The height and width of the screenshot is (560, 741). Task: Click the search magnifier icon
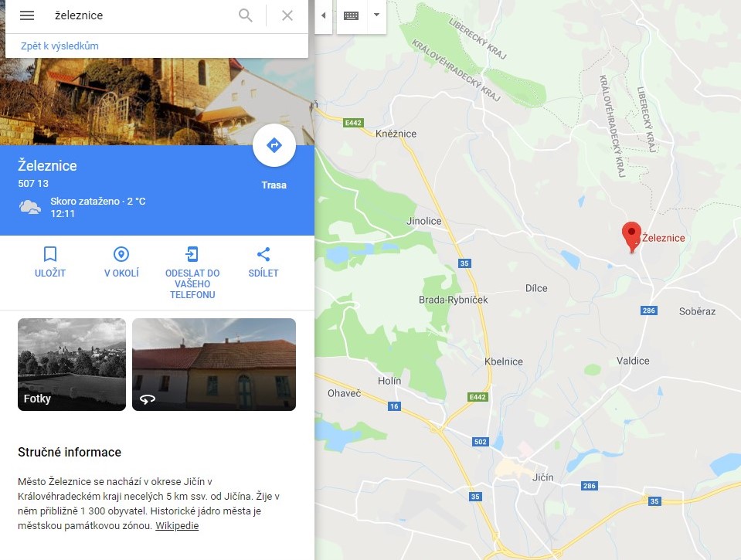point(245,15)
